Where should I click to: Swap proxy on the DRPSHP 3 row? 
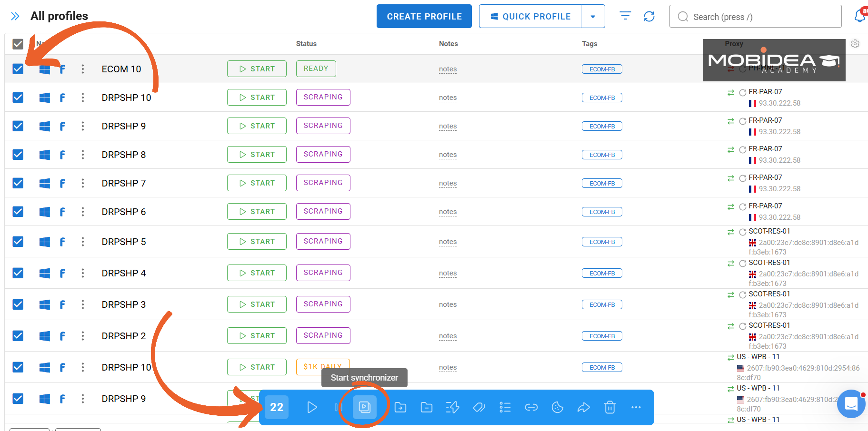(x=731, y=295)
